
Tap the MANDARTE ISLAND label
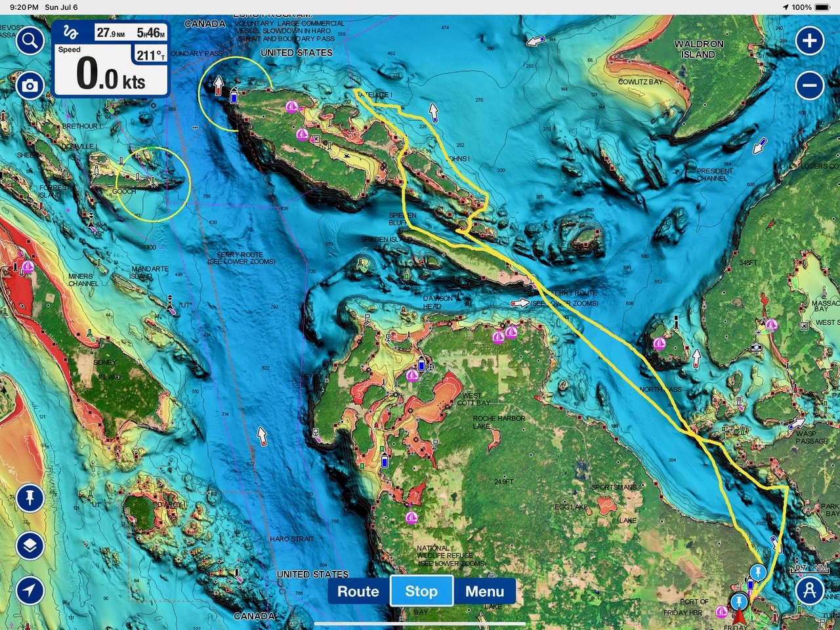click(150, 272)
